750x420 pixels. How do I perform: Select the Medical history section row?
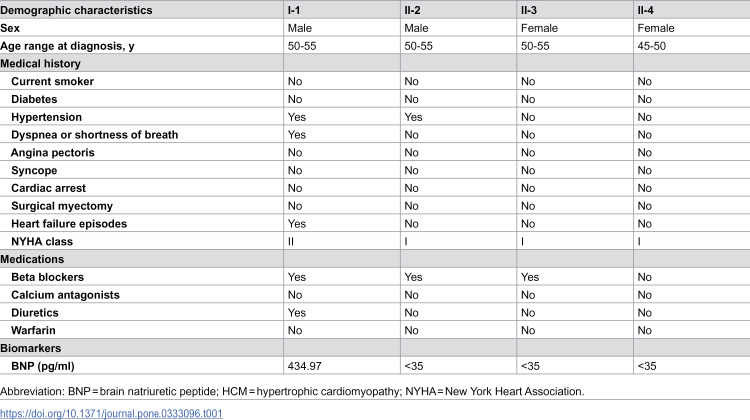375,63
